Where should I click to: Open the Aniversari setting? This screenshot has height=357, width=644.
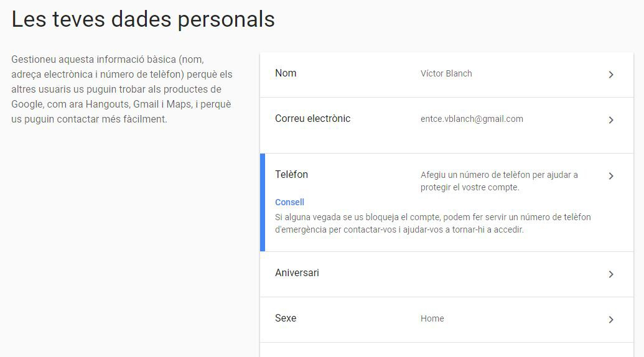[x=297, y=273]
